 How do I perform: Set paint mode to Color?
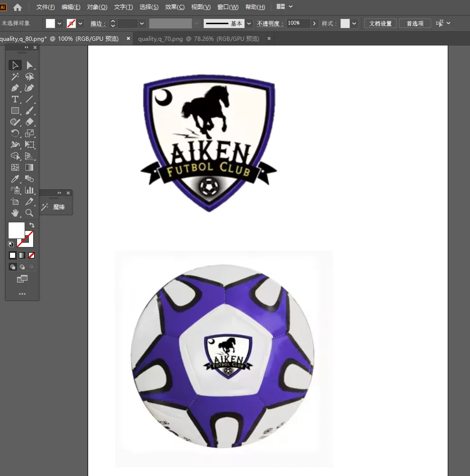point(12,255)
